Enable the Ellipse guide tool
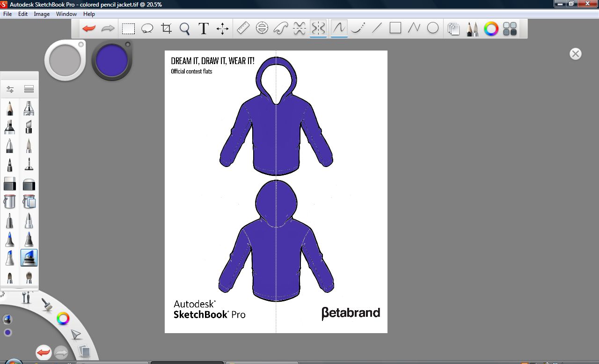Viewport: 599px width, 364px height. coord(262,29)
